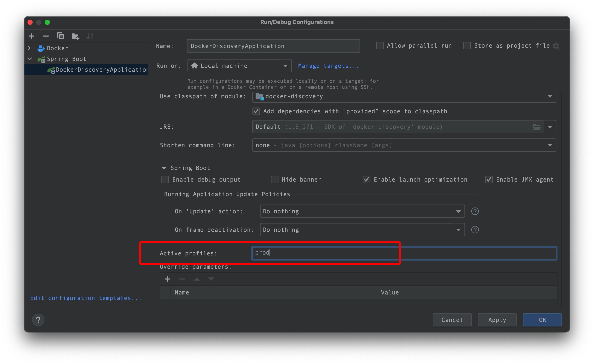
Task: Open the Manage targets link
Action: (328, 66)
